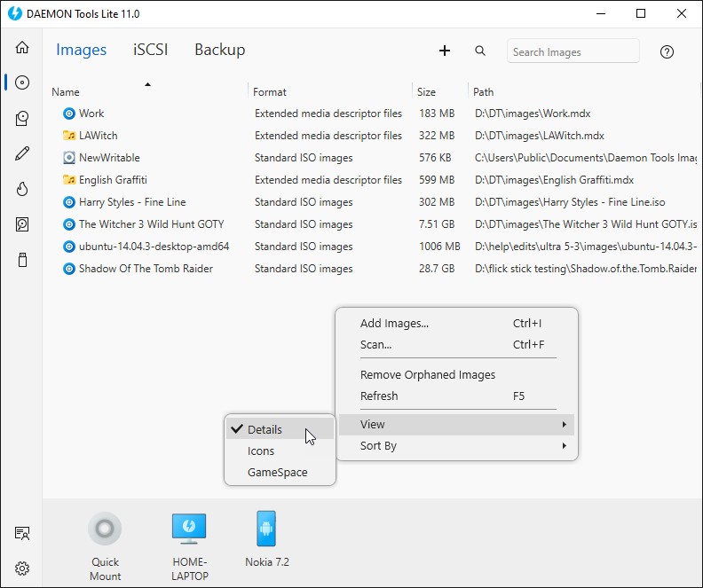Select the HOME-LAPTOP device icon
Image resolution: width=703 pixels, height=588 pixels.
click(189, 529)
